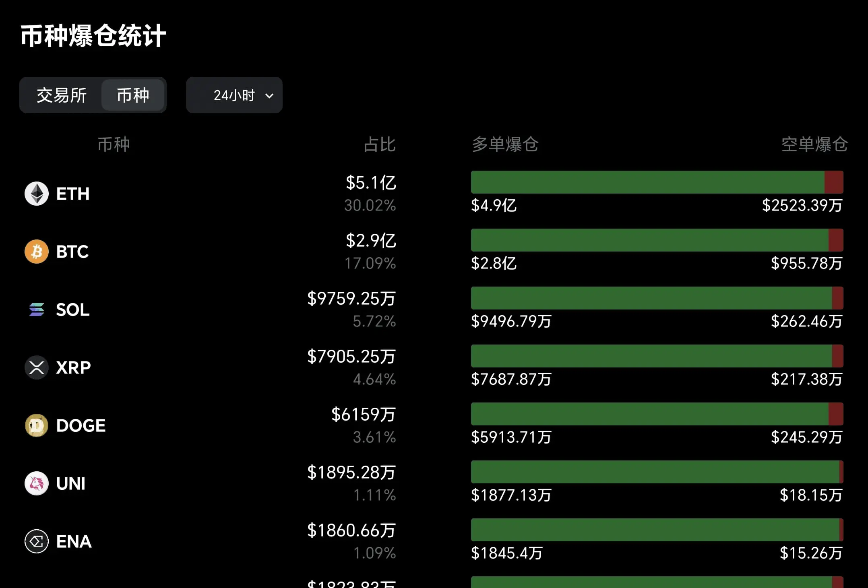
Task: Click the $217.38万 XRP short amount
Action: pyautogui.click(x=807, y=380)
